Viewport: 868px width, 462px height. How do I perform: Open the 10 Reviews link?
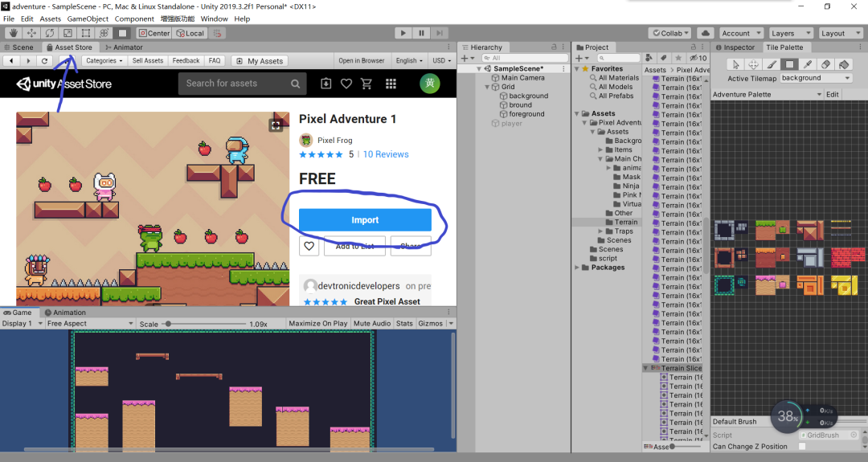pos(386,154)
